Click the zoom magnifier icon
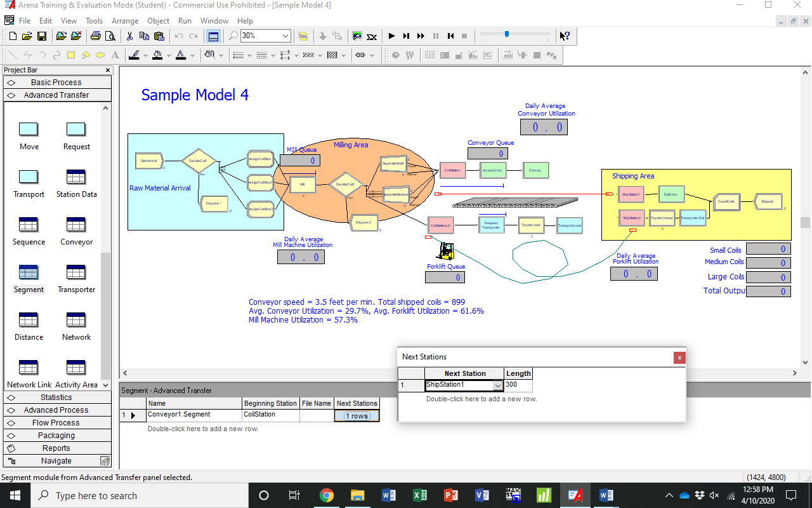This screenshot has width=812, height=508. pyautogui.click(x=233, y=36)
